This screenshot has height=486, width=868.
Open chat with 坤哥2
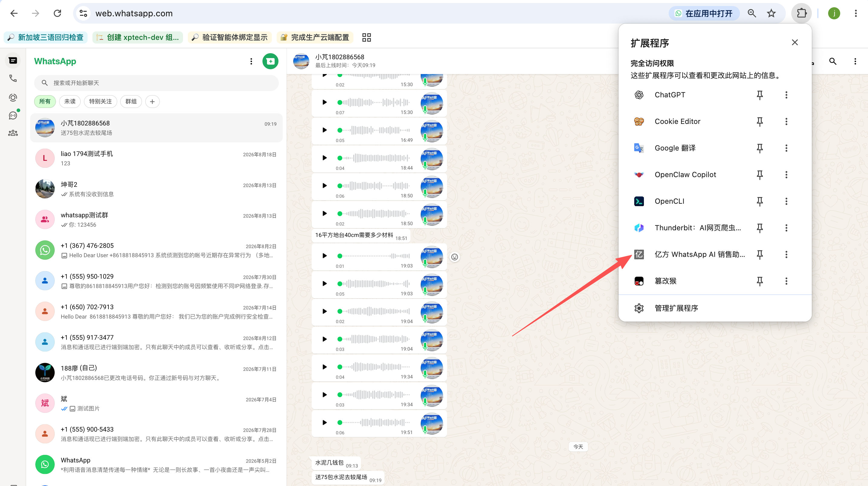click(156, 189)
